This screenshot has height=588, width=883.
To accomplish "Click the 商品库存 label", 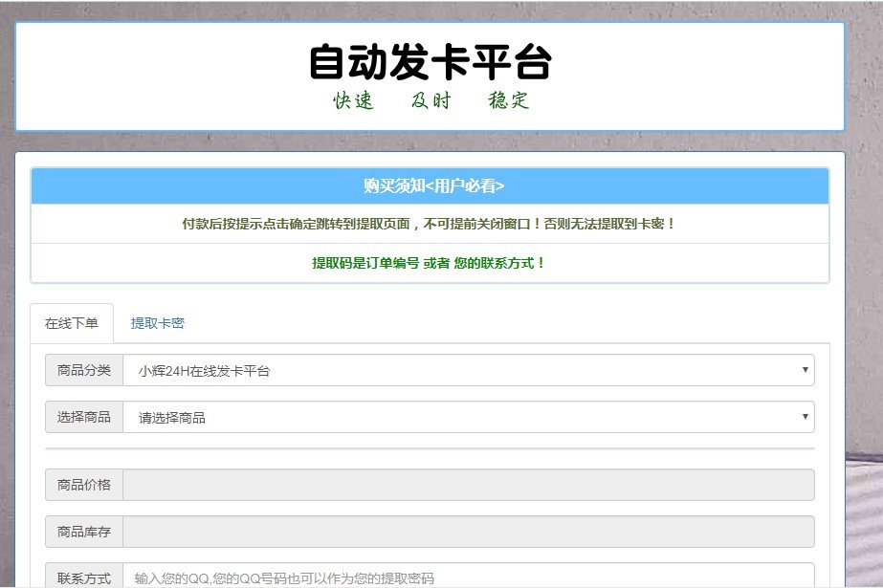I will (84, 532).
